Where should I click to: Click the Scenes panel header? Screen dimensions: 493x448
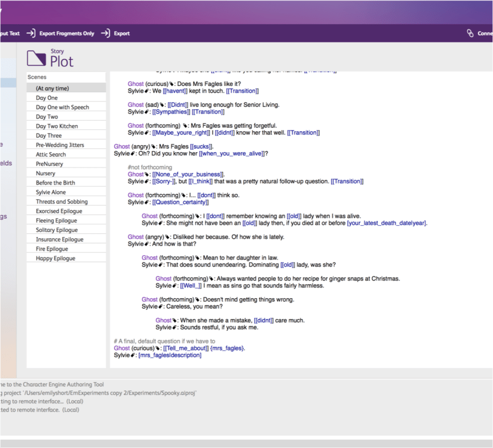point(36,76)
